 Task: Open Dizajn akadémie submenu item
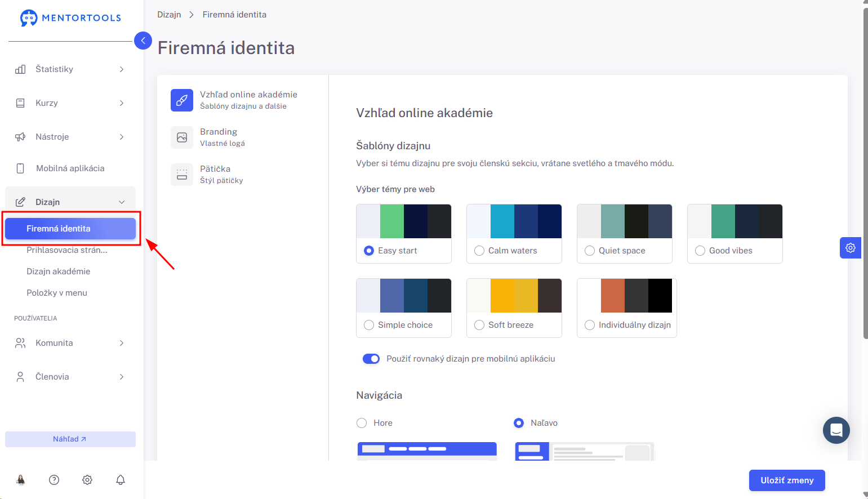click(x=59, y=271)
